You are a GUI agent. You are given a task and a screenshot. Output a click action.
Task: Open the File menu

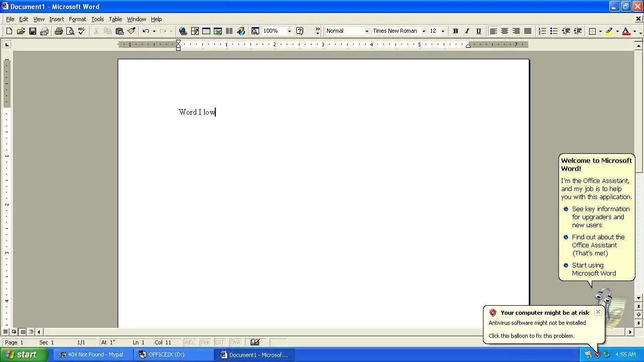point(10,19)
